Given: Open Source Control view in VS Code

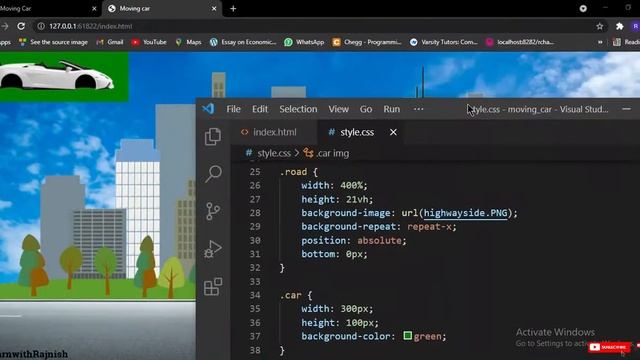Looking at the screenshot, I should (x=213, y=211).
